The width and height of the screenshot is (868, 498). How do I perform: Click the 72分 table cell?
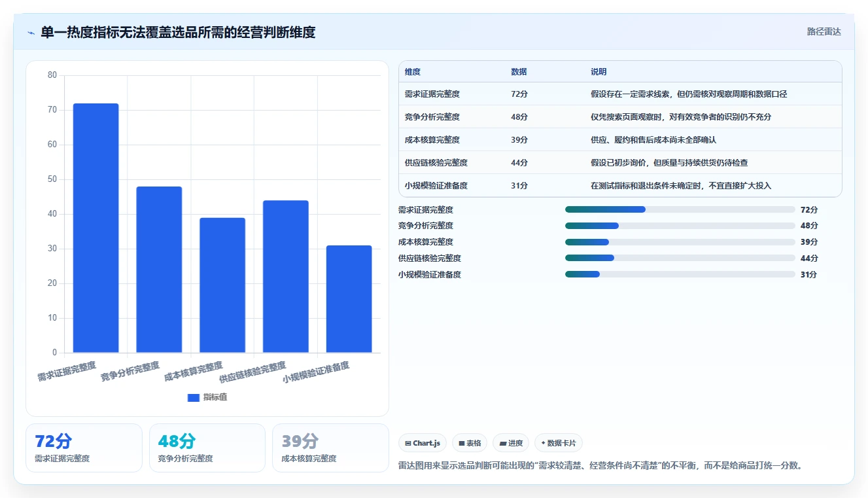coord(519,94)
